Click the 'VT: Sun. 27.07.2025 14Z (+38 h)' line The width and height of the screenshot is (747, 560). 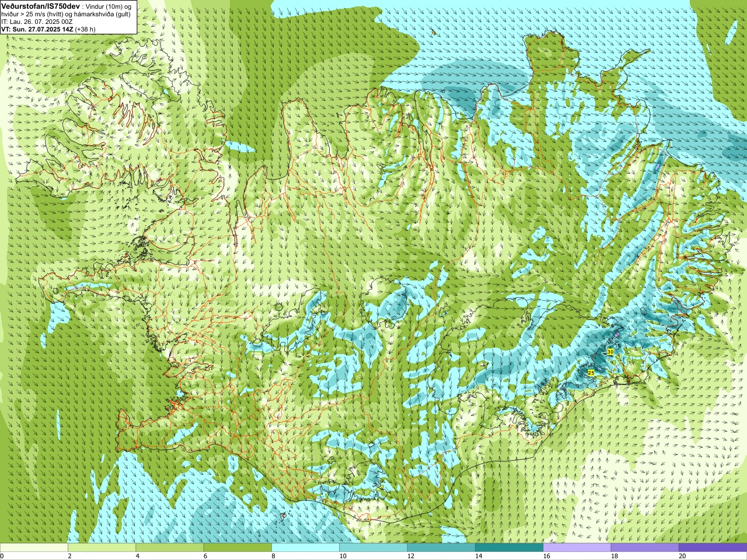[48, 29]
